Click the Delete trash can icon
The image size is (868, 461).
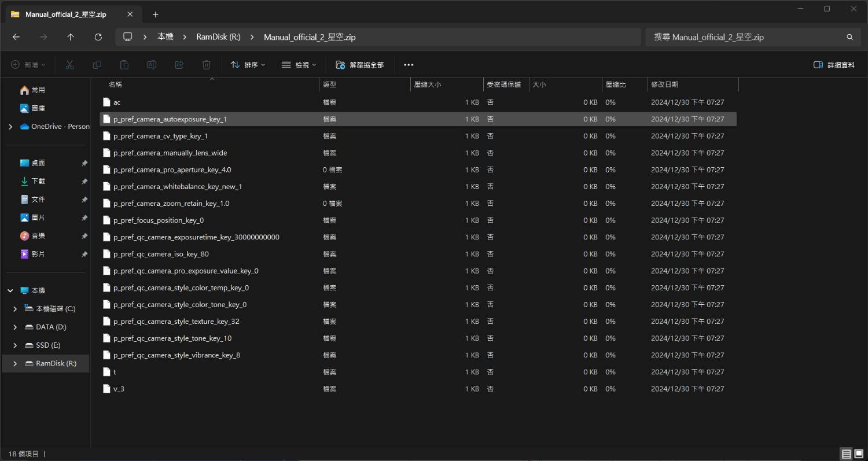click(207, 65)
